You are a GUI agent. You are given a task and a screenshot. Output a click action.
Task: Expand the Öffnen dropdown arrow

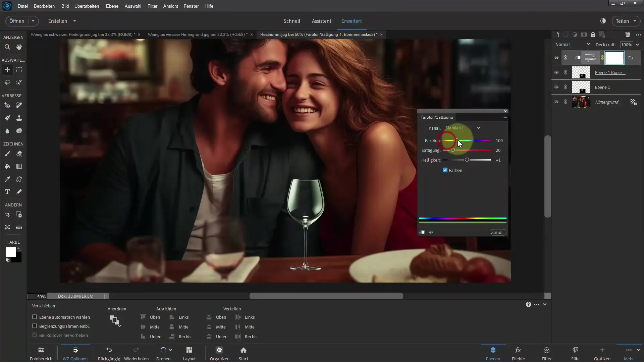coord(33,21)
